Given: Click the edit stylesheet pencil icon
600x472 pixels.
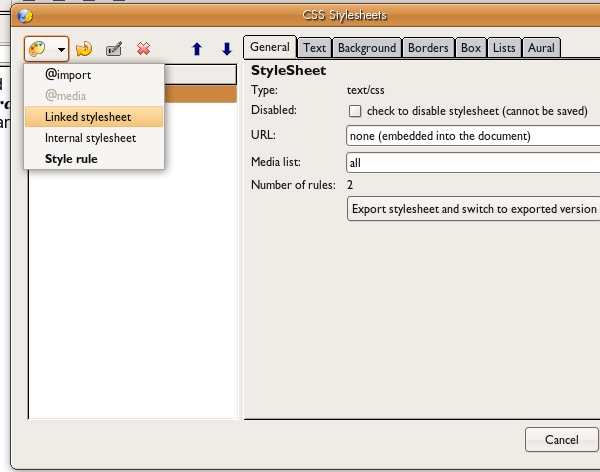Looking at the screenshot, I should pyautogui.click(x=114, y=48).
